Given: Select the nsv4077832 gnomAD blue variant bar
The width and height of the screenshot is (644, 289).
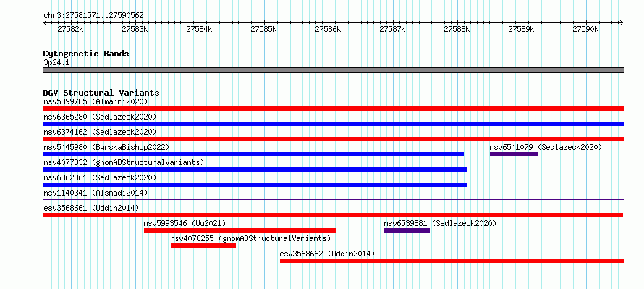Looking at the screenshot, I should (255, 169).
